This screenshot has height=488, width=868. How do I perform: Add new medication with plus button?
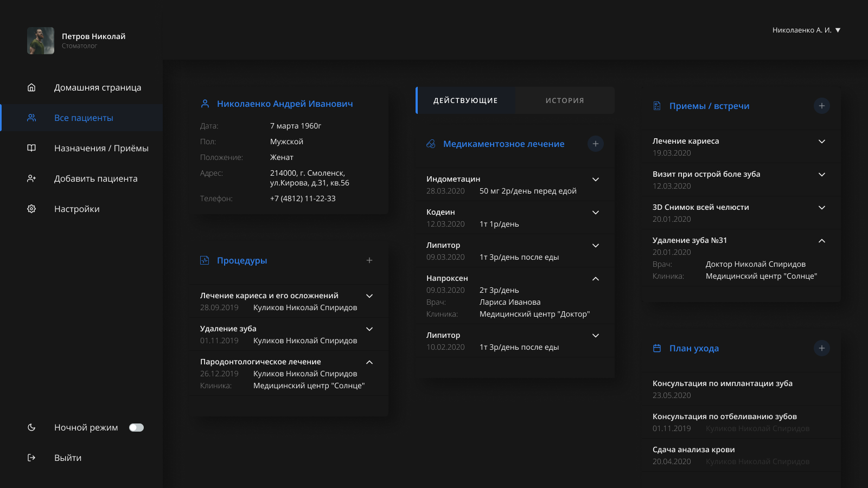point(596,144)
